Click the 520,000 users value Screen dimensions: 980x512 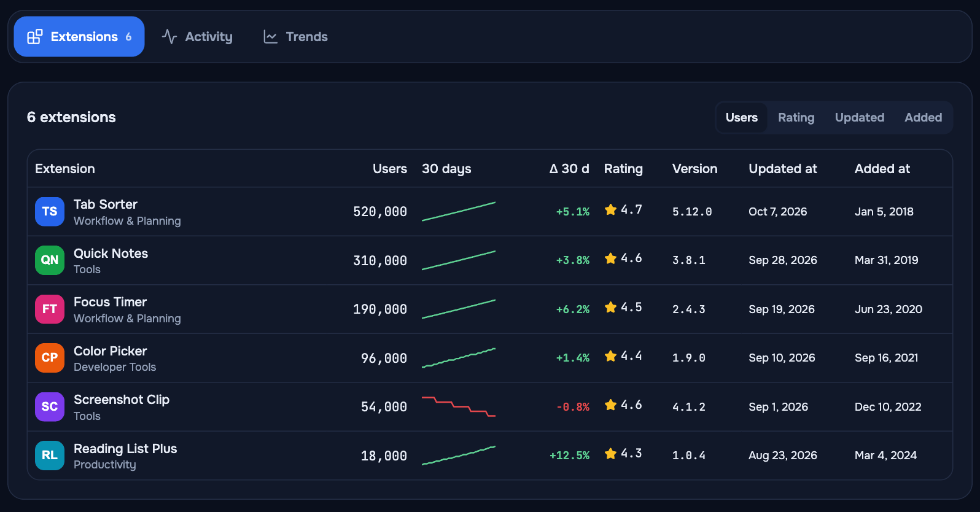pyautogui.click(x=380, y=212)
